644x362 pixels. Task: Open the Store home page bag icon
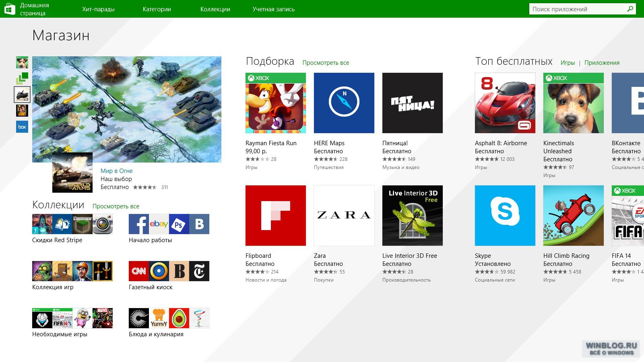click(10, 9)
